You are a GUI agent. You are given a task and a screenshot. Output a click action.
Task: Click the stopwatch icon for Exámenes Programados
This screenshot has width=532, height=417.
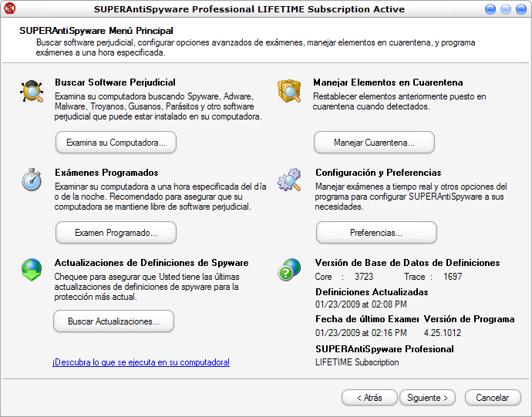[32, 180]
